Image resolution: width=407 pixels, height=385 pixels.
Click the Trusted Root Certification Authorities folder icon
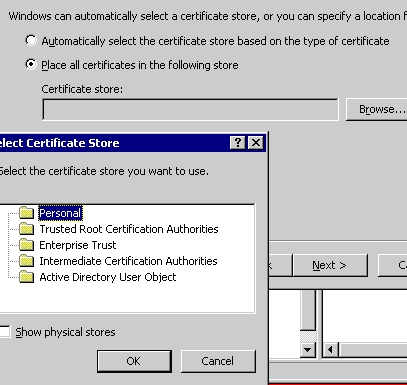[x=27, y=229]
